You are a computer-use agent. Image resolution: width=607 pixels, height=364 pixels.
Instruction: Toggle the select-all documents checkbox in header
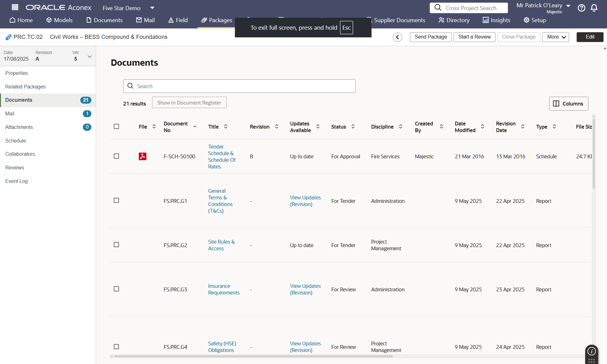pos(116,126)
